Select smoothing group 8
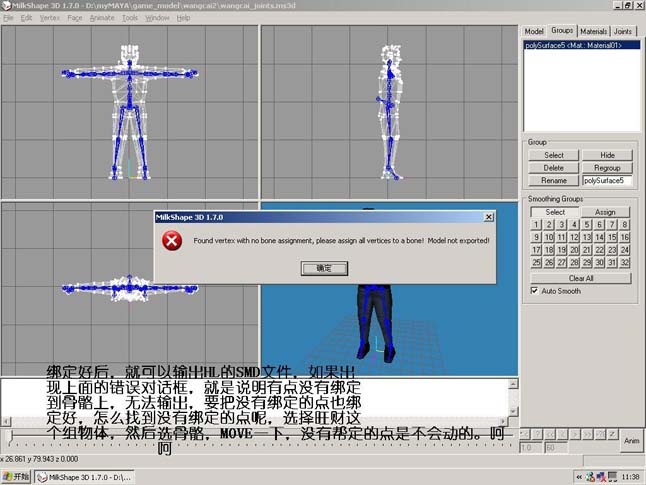This screenshot has height=485, width=646. coord(625,225)
